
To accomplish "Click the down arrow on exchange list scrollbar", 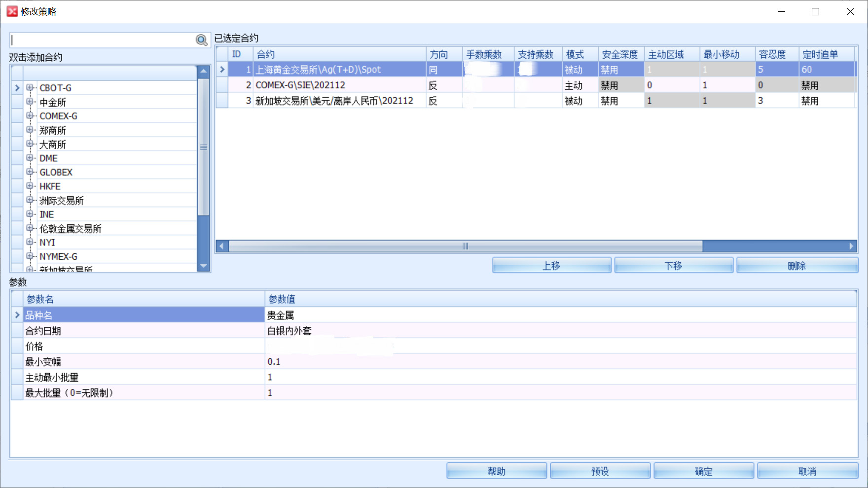I will click(x=203, y=266).
